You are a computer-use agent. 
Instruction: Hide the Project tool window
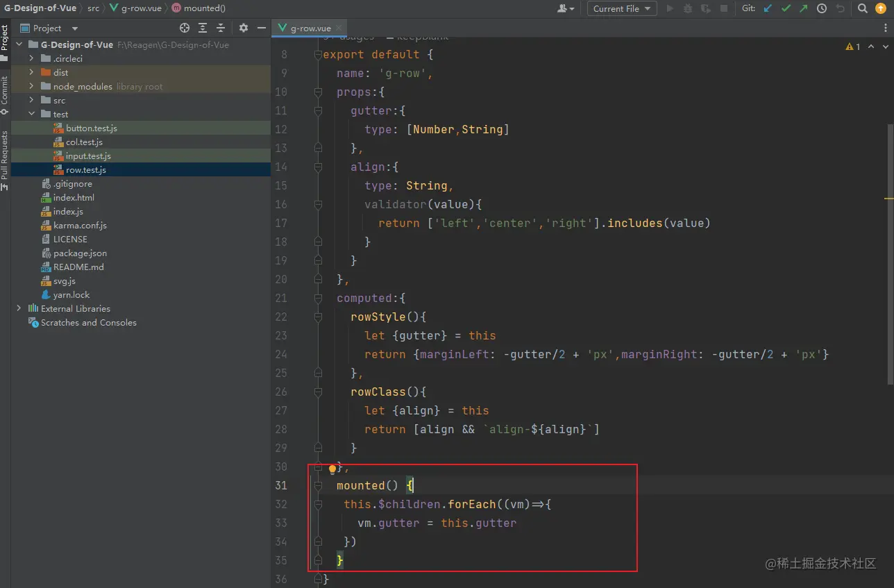[262, 28]
